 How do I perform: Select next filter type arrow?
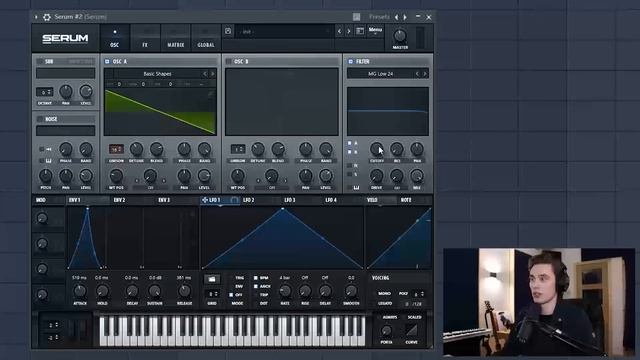pyautogui.click(x=425, y=74)
